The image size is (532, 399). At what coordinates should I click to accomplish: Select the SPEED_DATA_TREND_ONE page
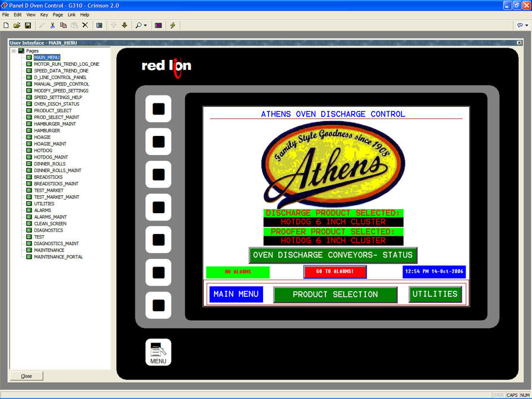(x=61, y=71)
